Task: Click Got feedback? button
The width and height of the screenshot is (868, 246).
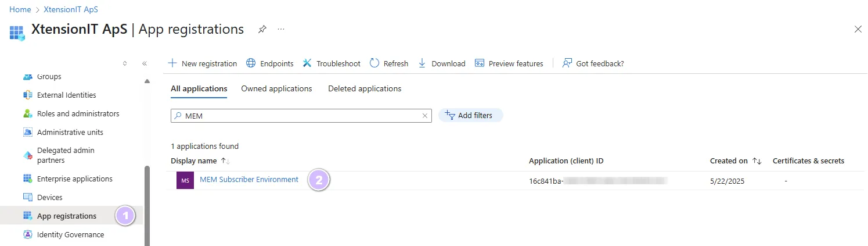Action: tap(593, 63)
